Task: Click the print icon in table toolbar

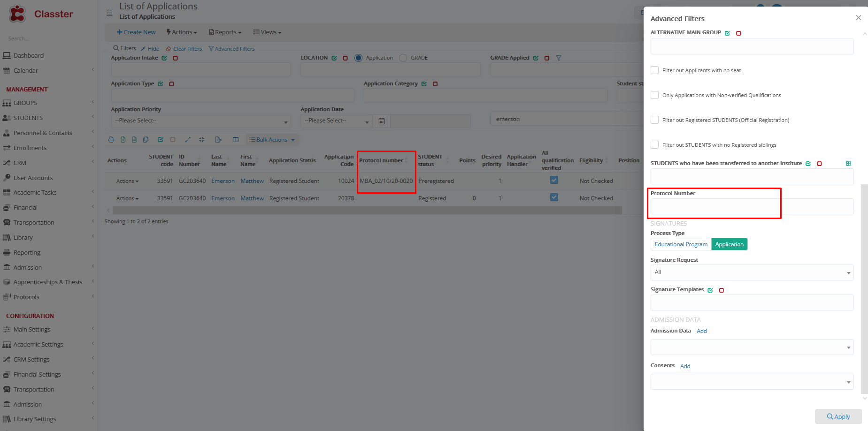Action: [111, 140]
